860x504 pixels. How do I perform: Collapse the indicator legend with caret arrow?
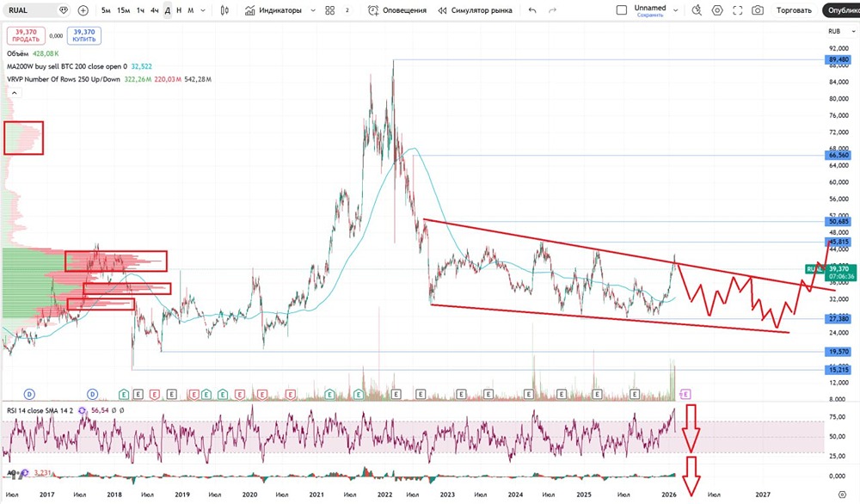click(15, 93)
